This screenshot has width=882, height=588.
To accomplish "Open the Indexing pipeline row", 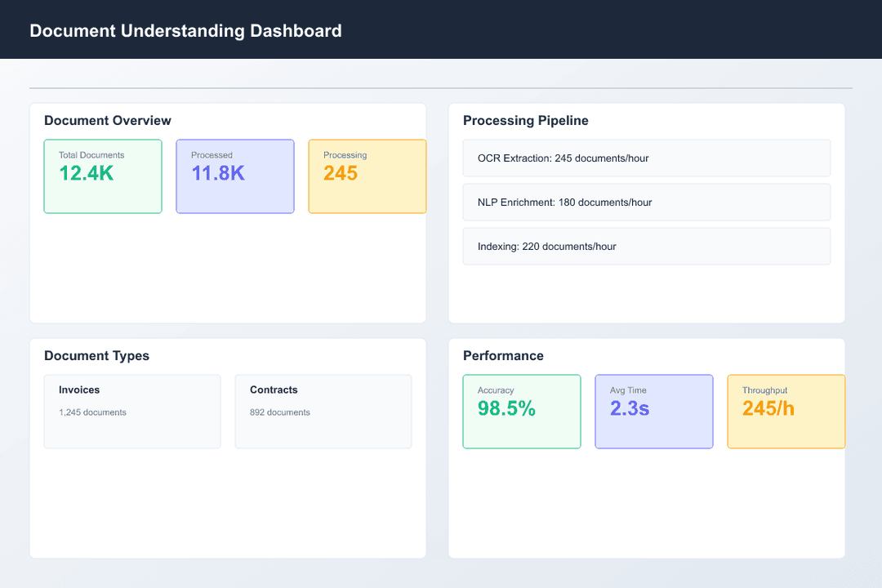I will coord(646,247).
